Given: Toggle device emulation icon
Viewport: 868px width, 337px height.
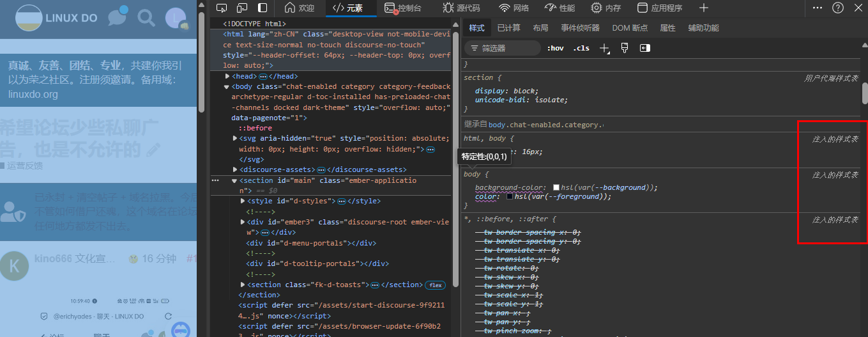Looking at the screenshot, I should [242, 8].
